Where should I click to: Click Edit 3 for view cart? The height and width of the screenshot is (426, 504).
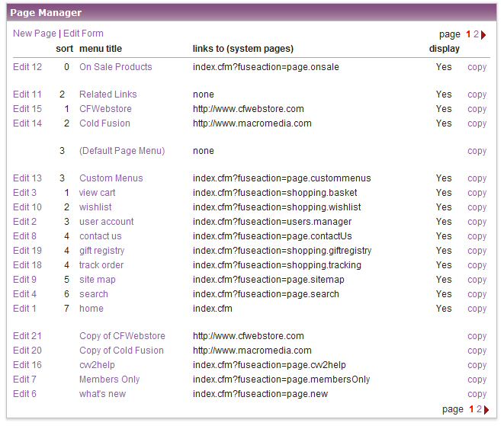(24, 193)
